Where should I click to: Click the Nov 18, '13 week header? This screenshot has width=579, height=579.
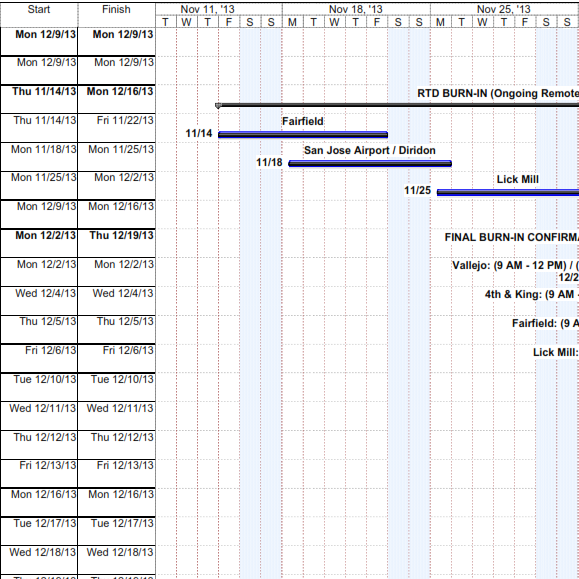click(x=356, y=9)
